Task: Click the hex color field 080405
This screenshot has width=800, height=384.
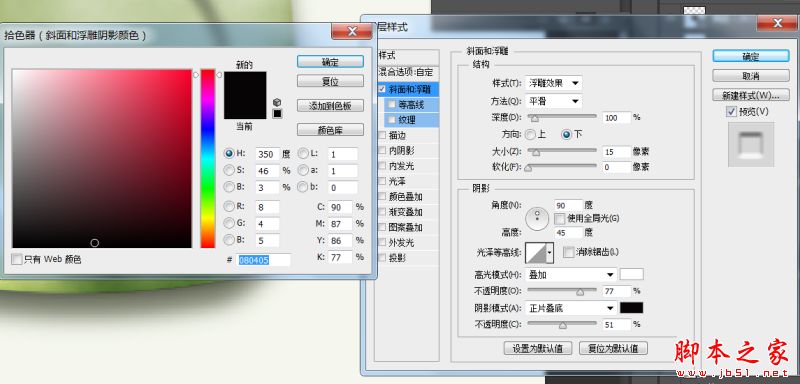Action: pos(264,260)
